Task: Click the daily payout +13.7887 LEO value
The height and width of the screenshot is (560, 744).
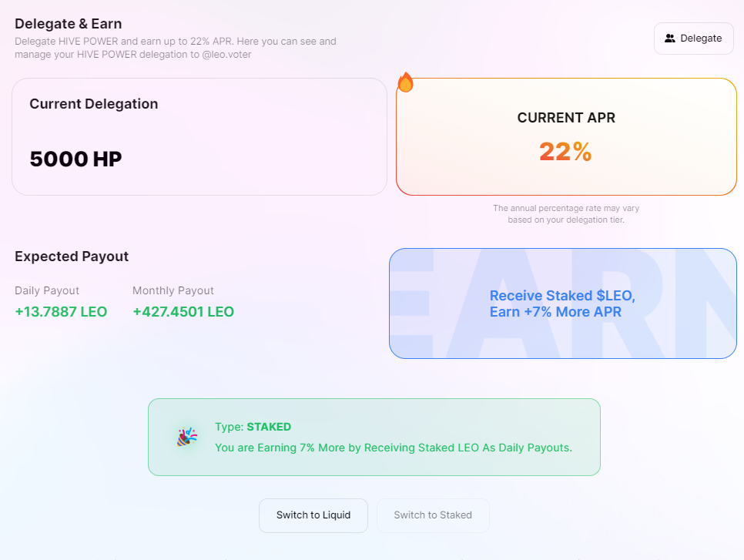Action: click(x=61, y=312)
